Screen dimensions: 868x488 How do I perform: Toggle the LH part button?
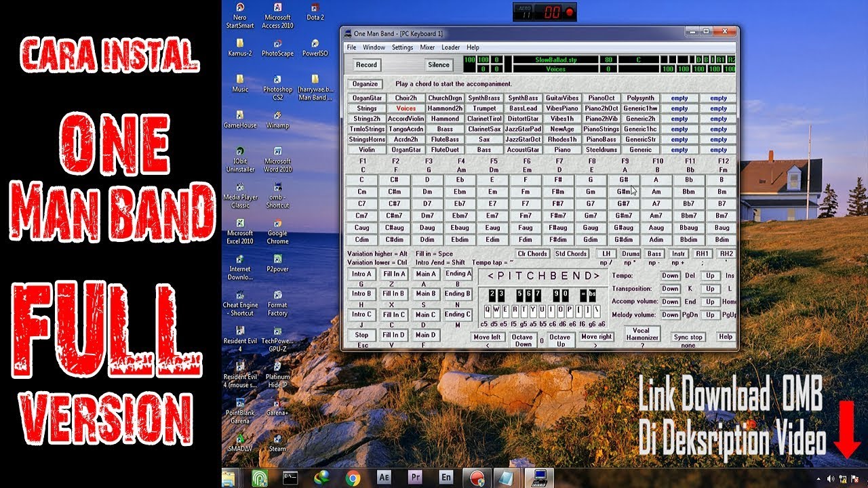tap(606, 253)
